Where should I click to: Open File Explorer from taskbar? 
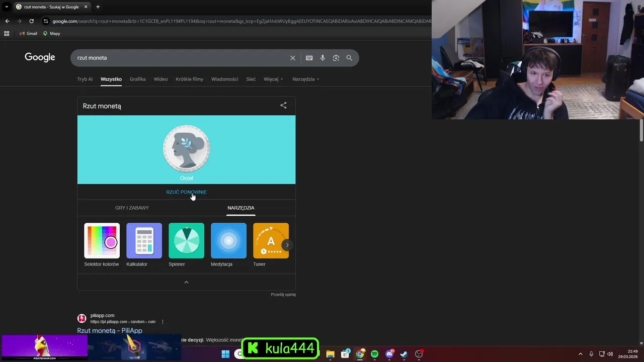click(x=330, y=354)
